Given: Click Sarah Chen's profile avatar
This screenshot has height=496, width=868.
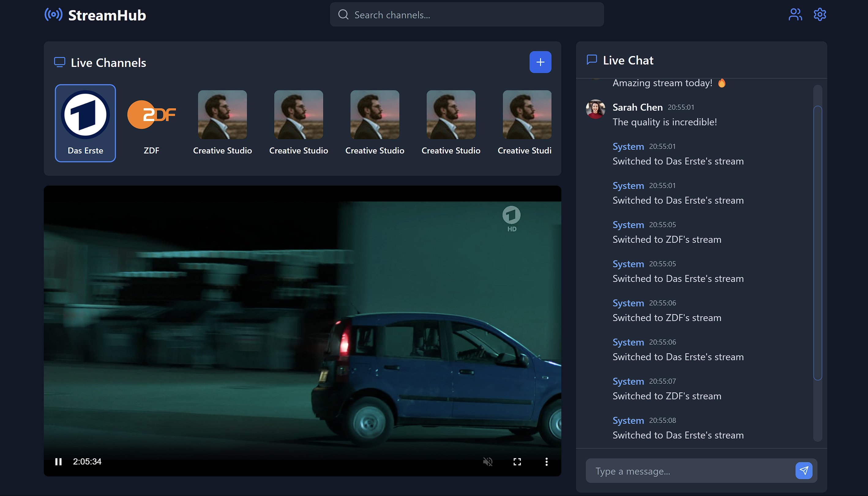Looking at the screenshot, I should click(595, 109).
